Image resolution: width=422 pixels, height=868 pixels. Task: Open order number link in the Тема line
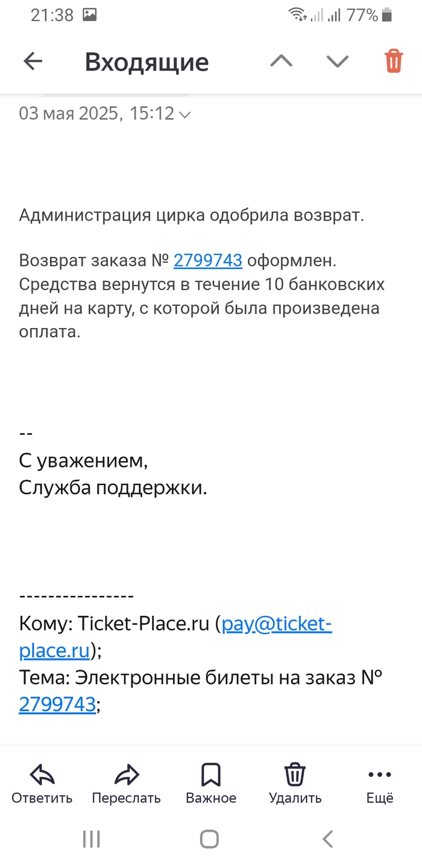coord(57,704)
